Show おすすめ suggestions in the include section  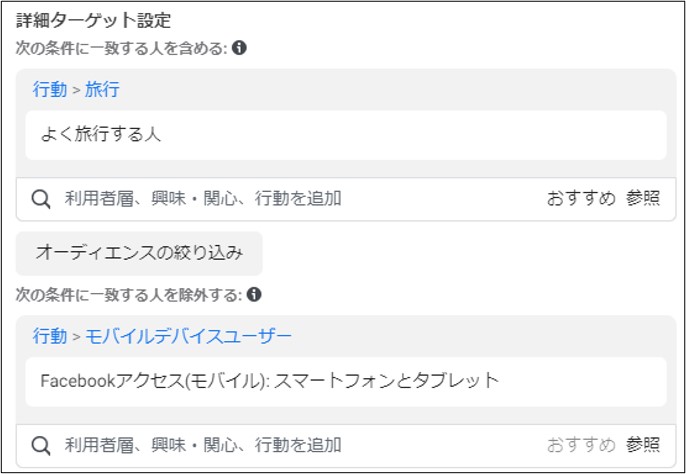[581, 199]
